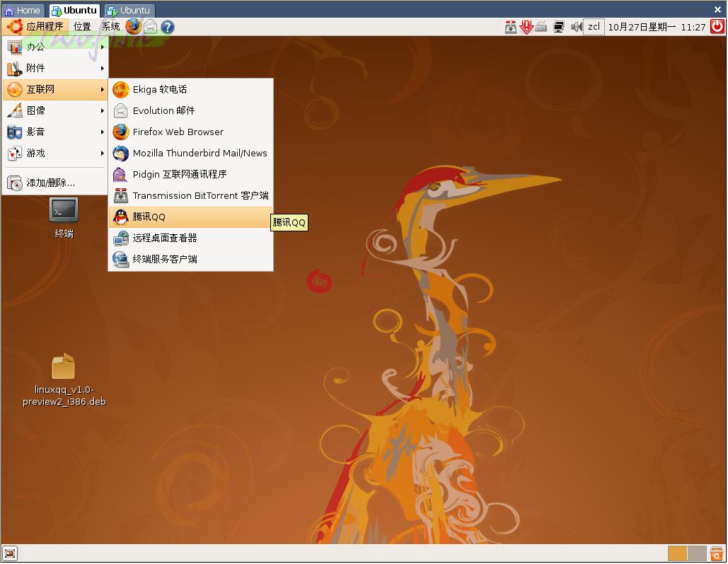Launch Firefox from the top panel
Image resolution: width=728 pixels, height=564 pixels.
pos(133,26)
